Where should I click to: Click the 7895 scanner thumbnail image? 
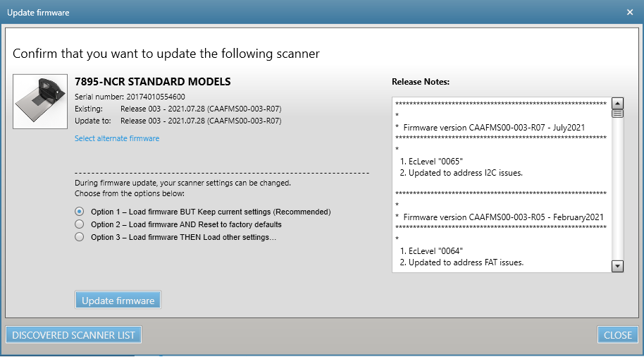[x=40, y=101]
